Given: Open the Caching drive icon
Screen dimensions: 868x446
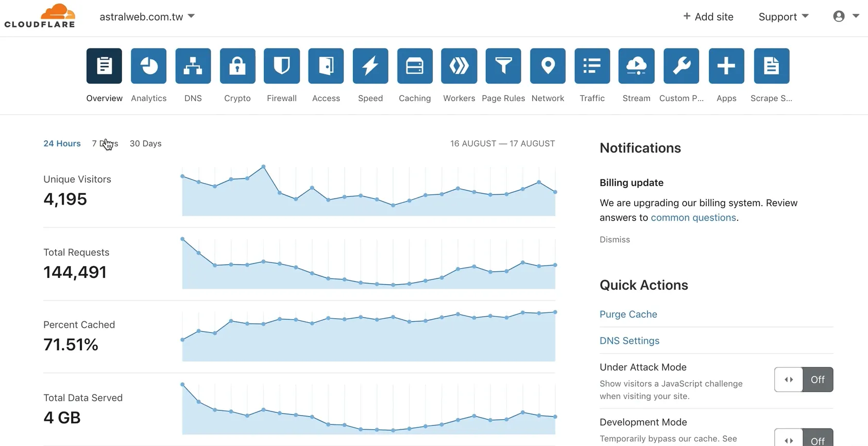Looking at the screenshot, I should coord(415,66).
